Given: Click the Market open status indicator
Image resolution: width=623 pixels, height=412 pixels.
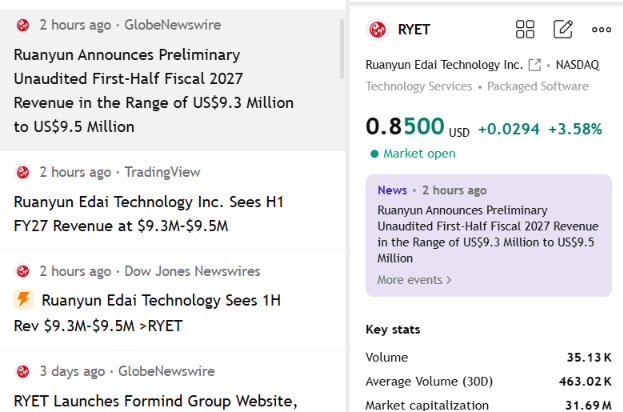Looking at the screenshot, I should pos(413,154).
